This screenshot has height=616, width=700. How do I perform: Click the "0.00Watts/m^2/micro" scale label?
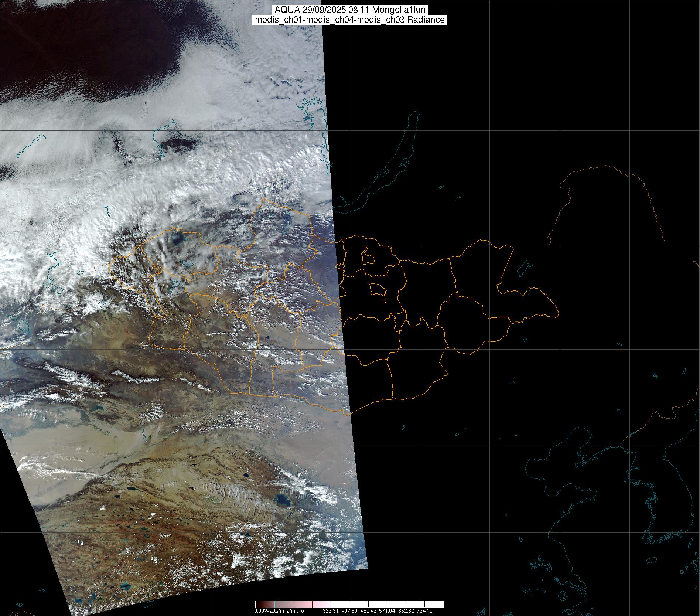(279, 611)
